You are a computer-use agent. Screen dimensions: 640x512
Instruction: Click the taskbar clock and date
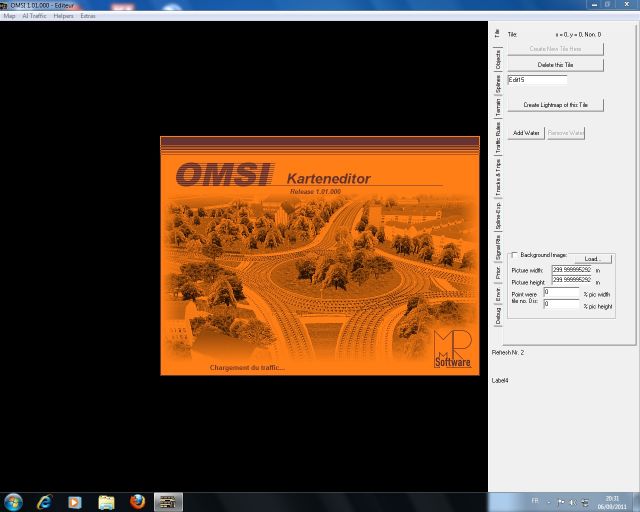click(x=612, y=503)
